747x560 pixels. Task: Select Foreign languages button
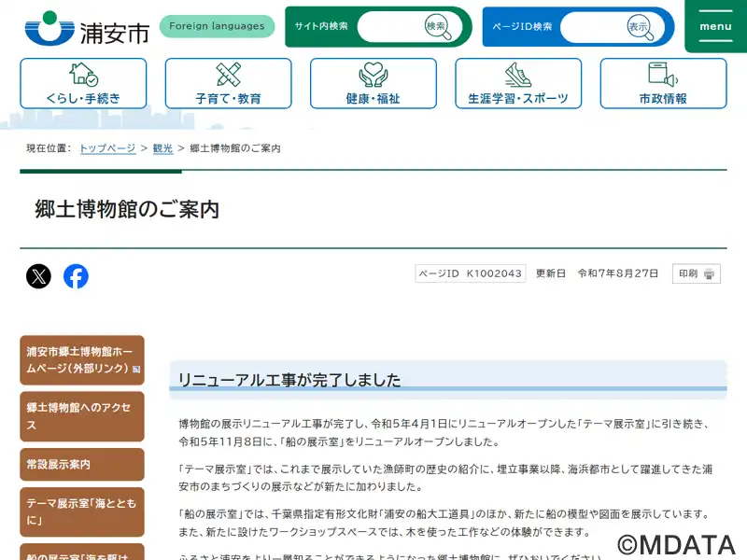(x=217, y=26)
